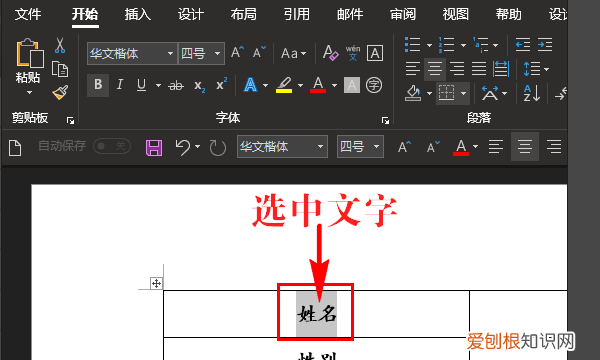Align text right in ribbon
The image size is (600, 360).
pyautogui.click(x=457, y=69)
